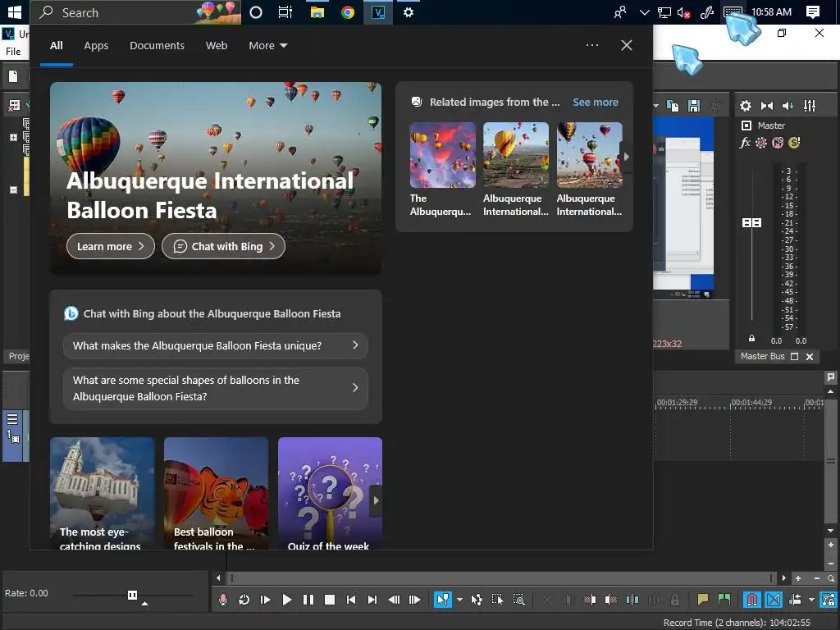Toggle the Mute icon on Master bus
Screen dimensions: 840x630
(x=778, y=143)
